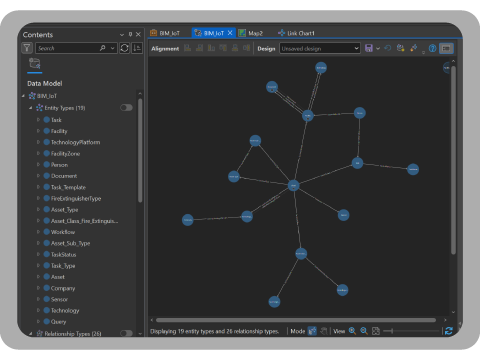
Task: Click the Contents tree vertical scrollbar
Action: pos(140,150)
